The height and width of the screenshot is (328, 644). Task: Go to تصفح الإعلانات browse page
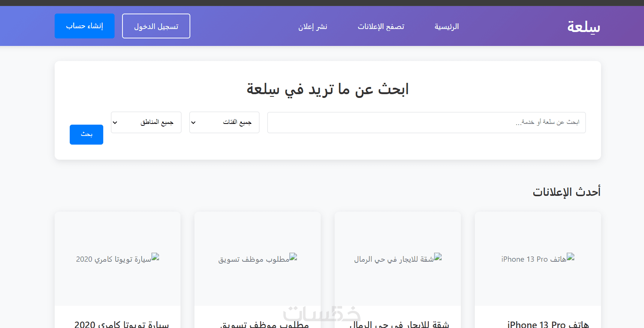[381, 26]
